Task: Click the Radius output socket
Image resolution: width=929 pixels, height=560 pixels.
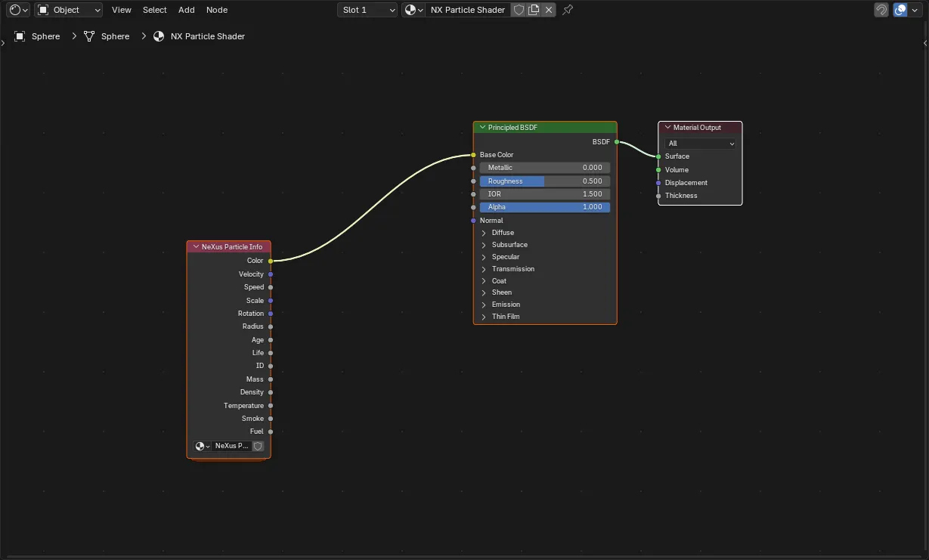Action: pos(271,326)
